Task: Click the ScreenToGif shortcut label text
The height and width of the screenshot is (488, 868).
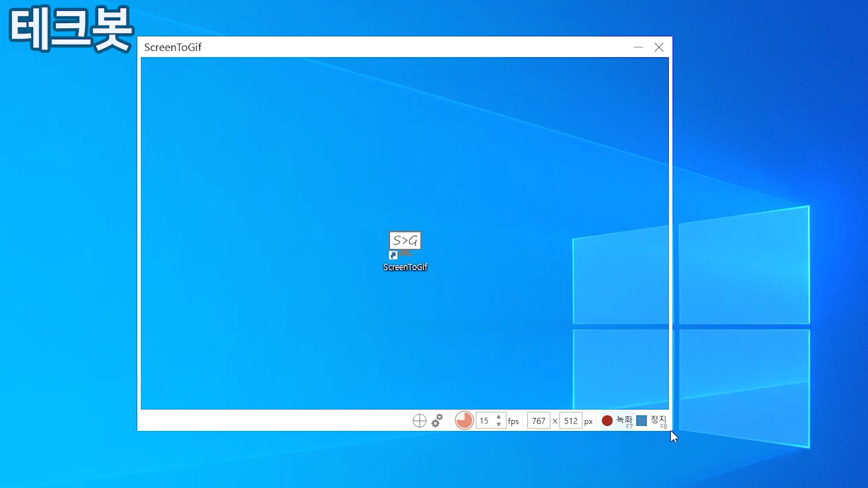Action: (405, 267)
